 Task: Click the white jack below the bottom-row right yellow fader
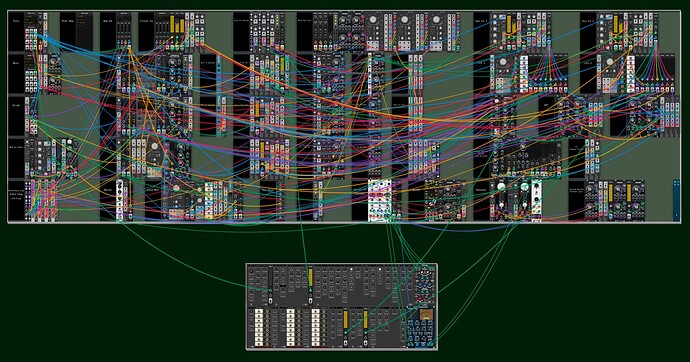click(x=365, y=344)
